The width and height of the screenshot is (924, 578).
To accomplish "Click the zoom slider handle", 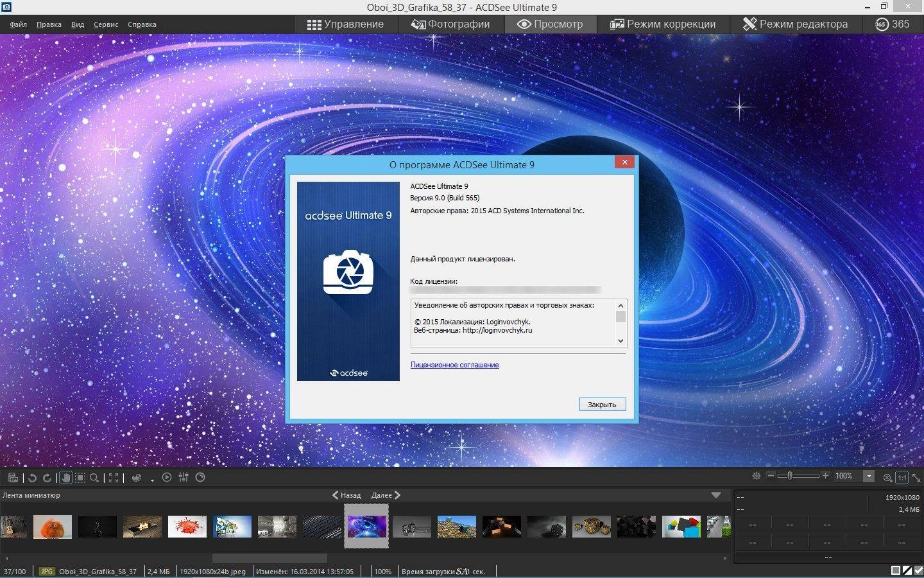I will 790,476.
